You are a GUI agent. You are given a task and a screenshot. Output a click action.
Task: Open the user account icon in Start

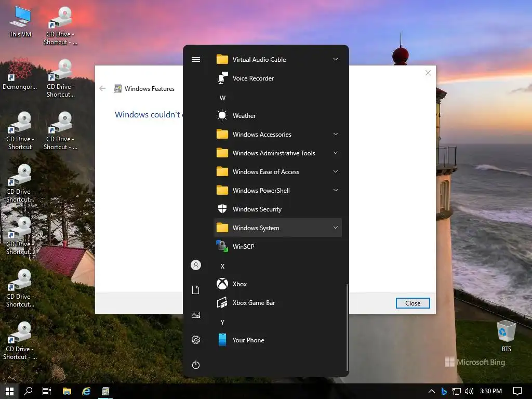coord(196,265)
